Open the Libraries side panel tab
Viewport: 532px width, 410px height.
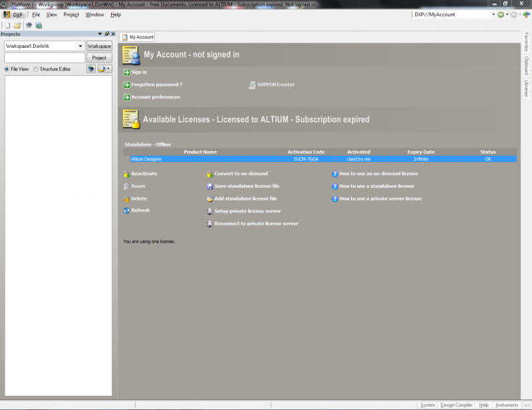click(x=526, y=89)
